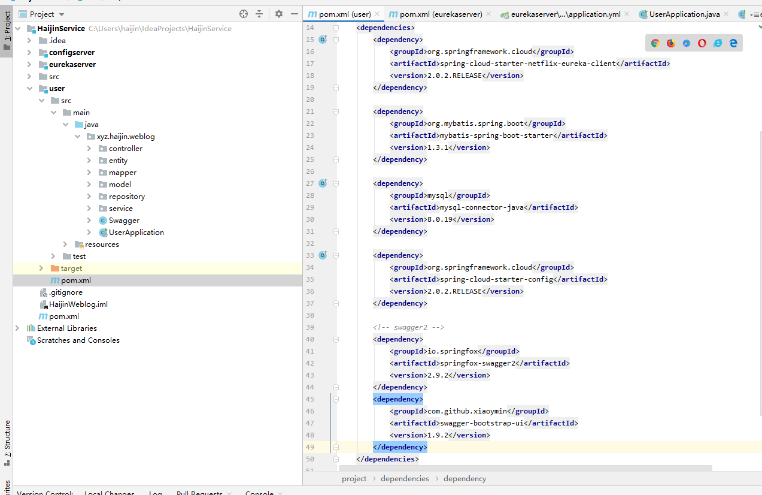Open pom.xml preview in Firefox browser
The image size is (762, 495).
671,43
